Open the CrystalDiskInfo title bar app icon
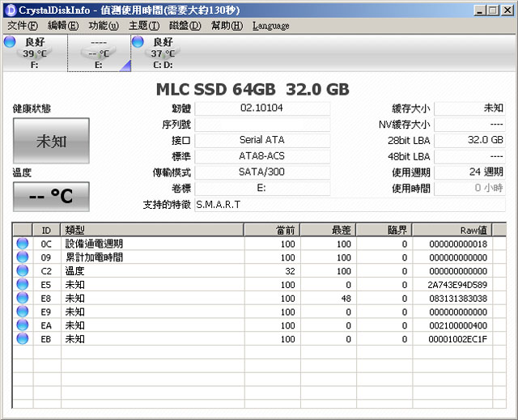The width and height of the screenshot is (518, 420). pyautogui.click(x=9, y=9)
